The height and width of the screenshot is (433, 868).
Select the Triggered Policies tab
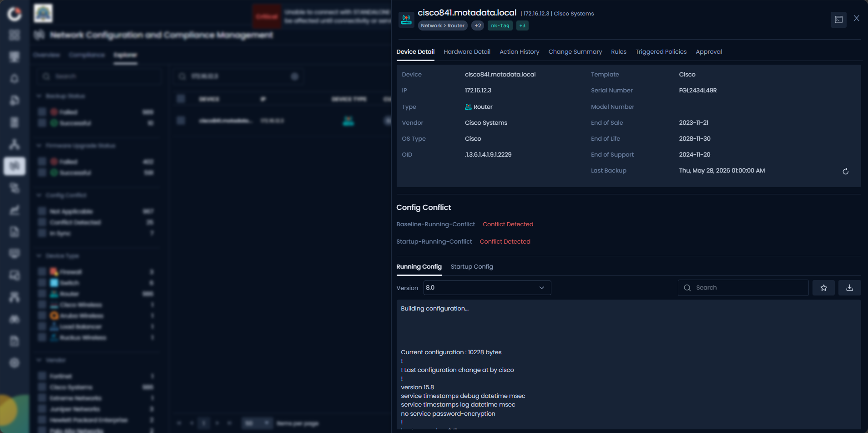[661, 52]
